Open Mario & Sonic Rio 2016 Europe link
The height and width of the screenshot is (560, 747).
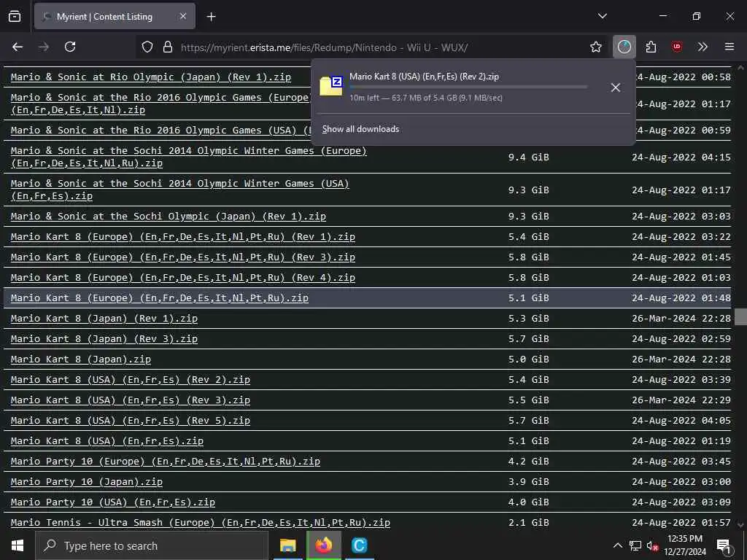(160, 104)
